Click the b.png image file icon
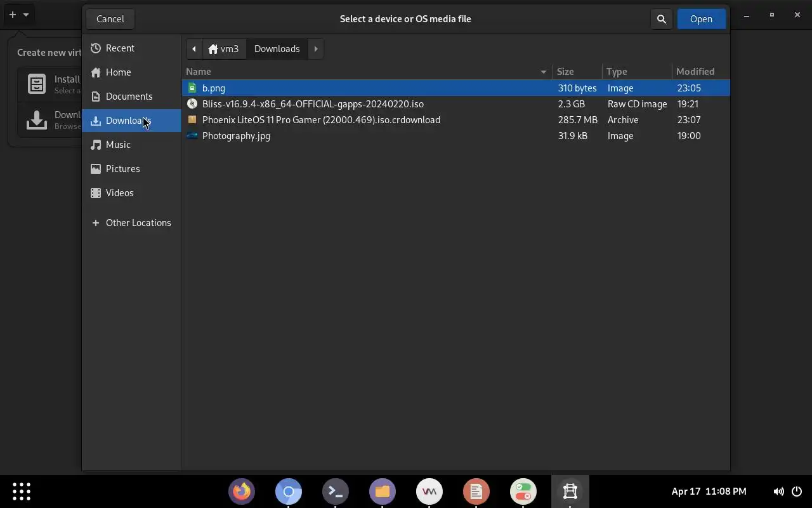The height and width of the screenshot is (508, 812). pos(192,88)
